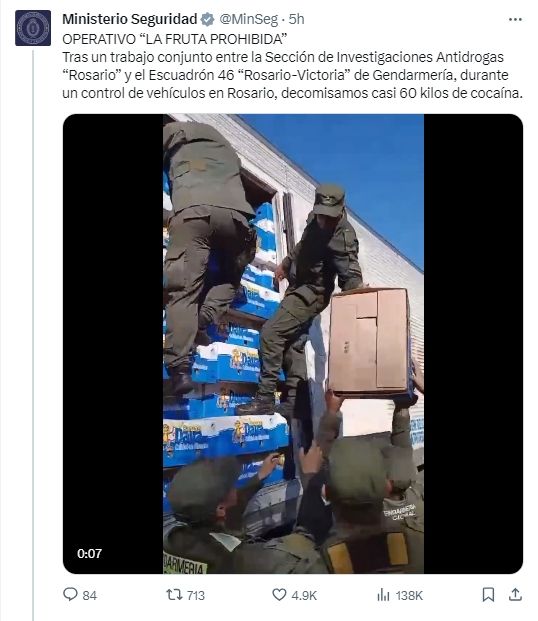
Task: Open the 5h timestamp link
Action: [x=296, y=19]
